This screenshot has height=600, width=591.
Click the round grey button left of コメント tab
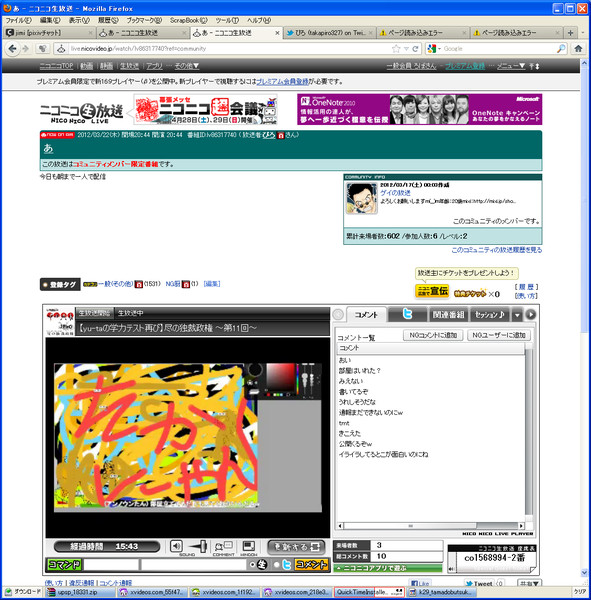pos(338,315)
